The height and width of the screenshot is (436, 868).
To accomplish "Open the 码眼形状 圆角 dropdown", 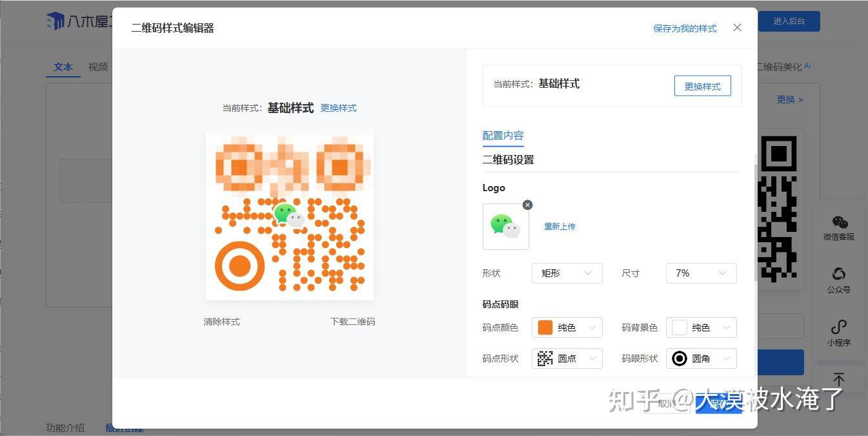I will pyautogui.click(x=701, y=358).
